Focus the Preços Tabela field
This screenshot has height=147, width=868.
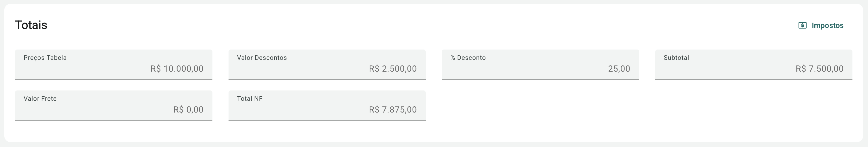tap(113, 64)
